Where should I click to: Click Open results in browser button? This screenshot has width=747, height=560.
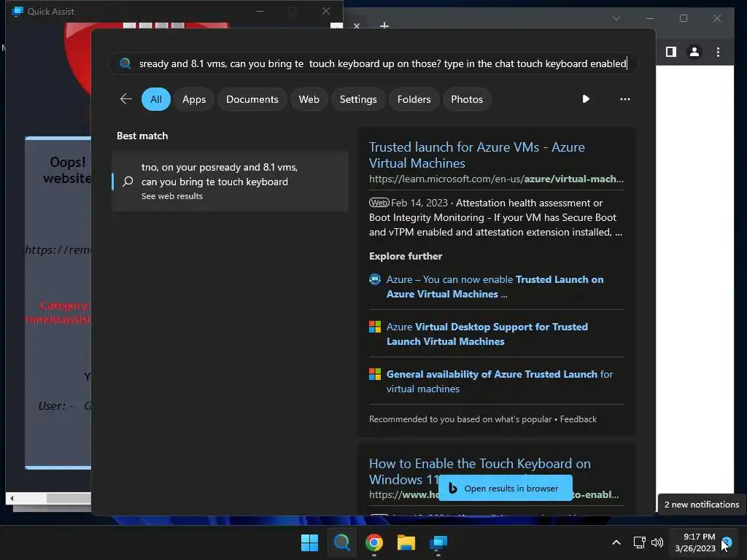[505, 488]
